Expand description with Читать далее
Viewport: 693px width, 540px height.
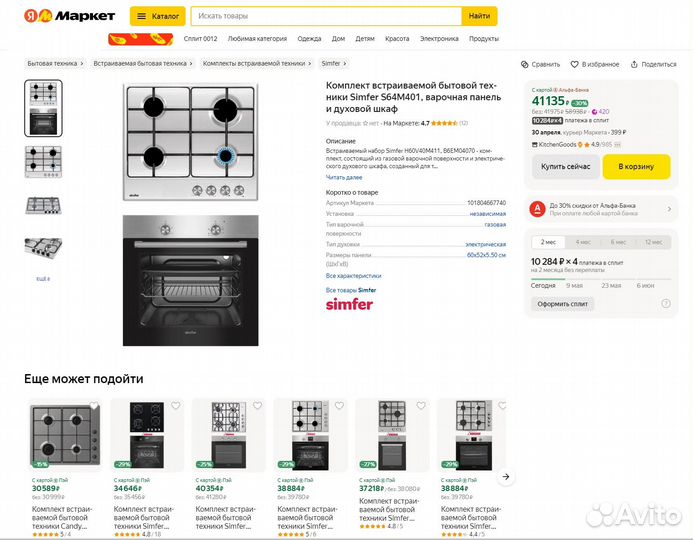(x=344, y=177)
